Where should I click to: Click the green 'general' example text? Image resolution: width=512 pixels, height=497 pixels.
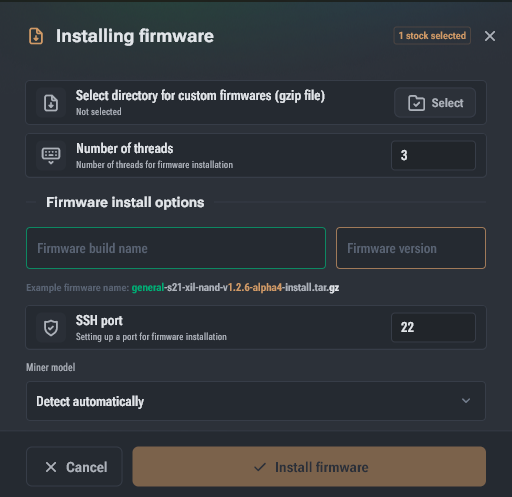point(148,287)
